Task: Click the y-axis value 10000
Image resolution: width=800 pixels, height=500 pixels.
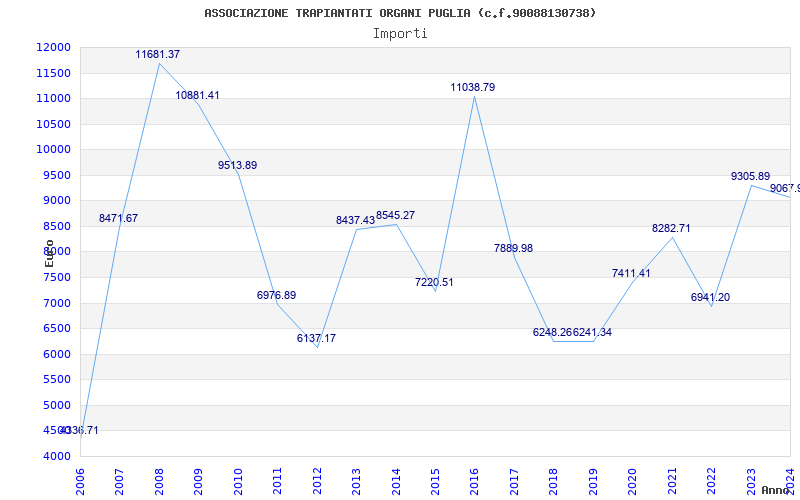Action: point(53,149)
